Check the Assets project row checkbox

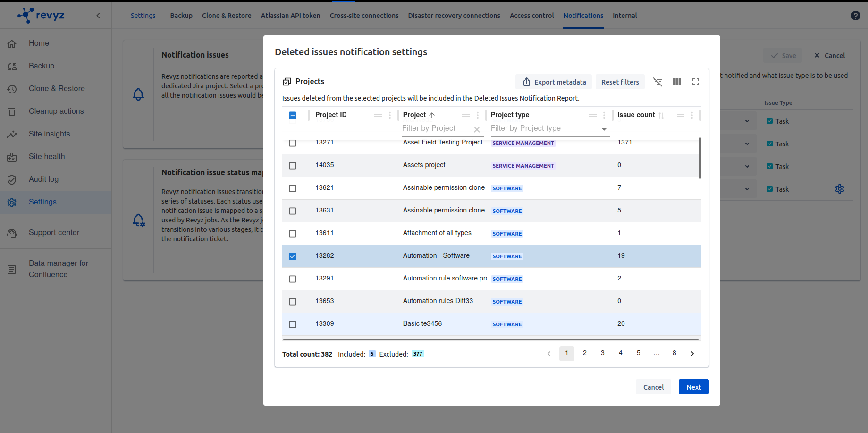(293, 165)
